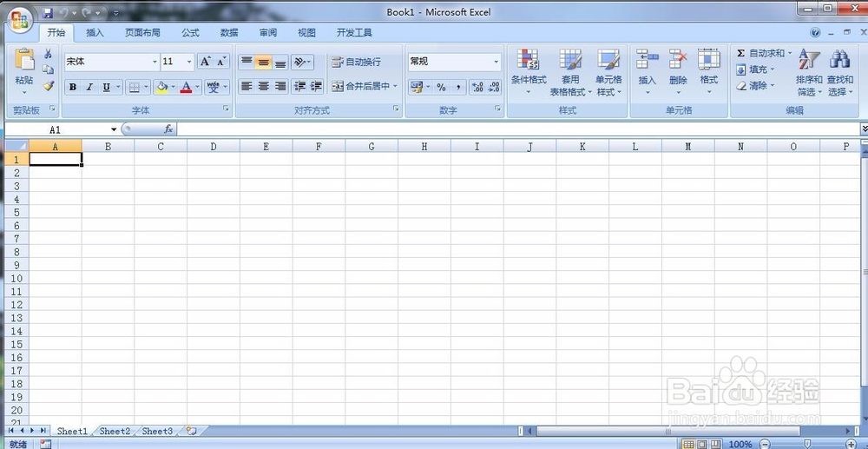Click the Cut scissors icon

click(x=48, y=54)
